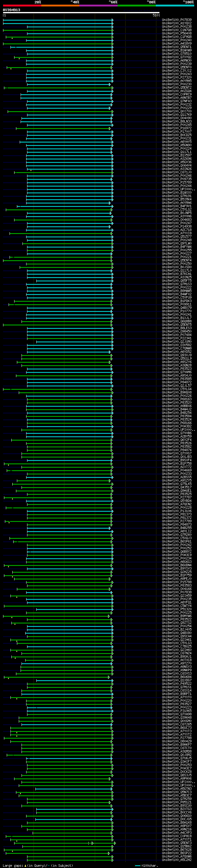The image size is (197, 868).
Task: Select the UniRef100_P27320 label
Action: coord(177,78)
